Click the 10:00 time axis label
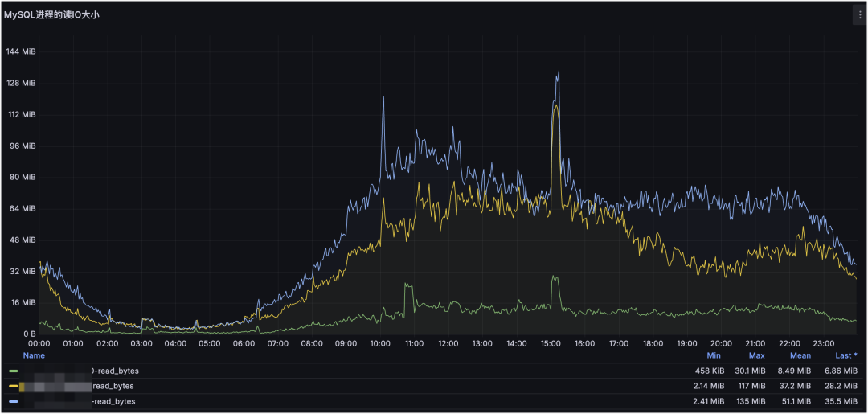This screenshot has width=868, height=414. [x=380, y=343]
